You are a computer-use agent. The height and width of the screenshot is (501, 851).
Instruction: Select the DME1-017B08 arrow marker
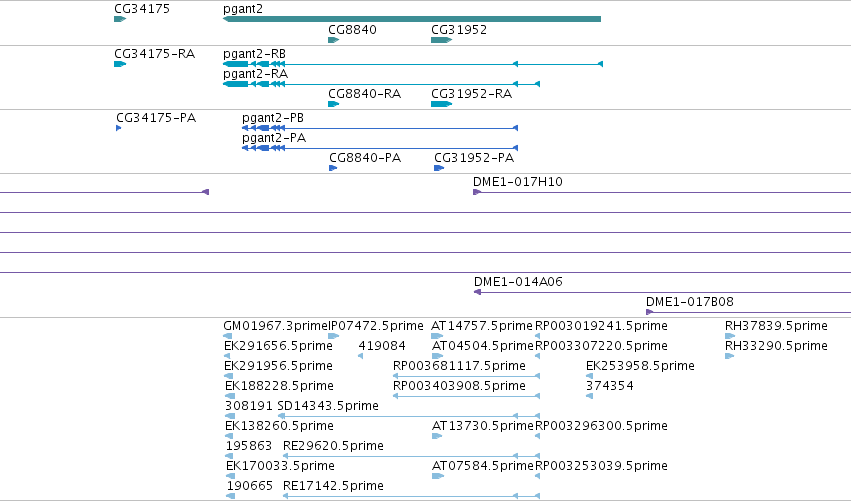[649, 312]
